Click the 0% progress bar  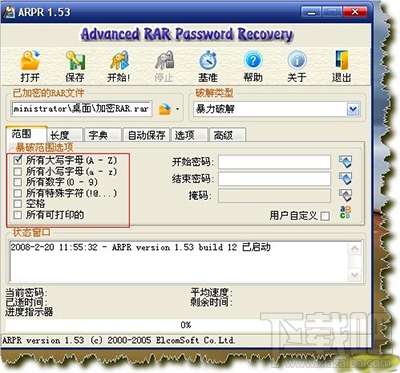coord(185,325)
